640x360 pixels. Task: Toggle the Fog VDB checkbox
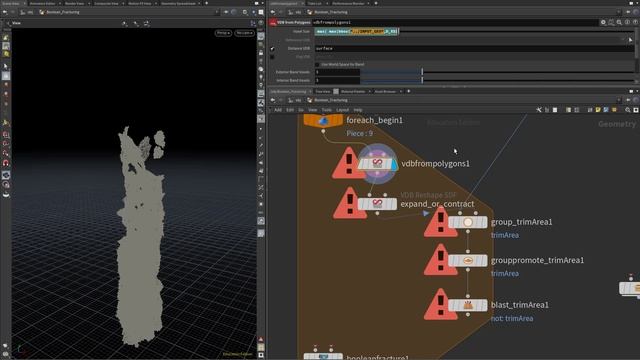[x=272, y=57]
